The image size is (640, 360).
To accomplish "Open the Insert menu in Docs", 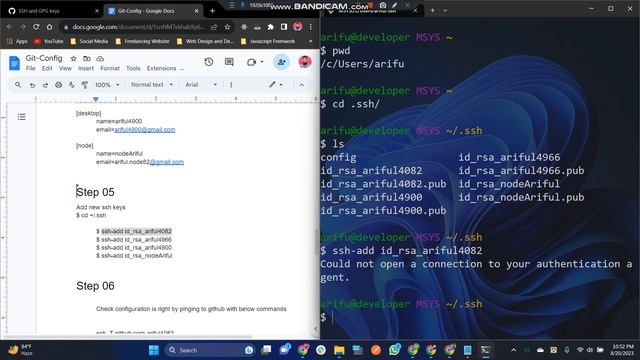I will coord(86,69).
